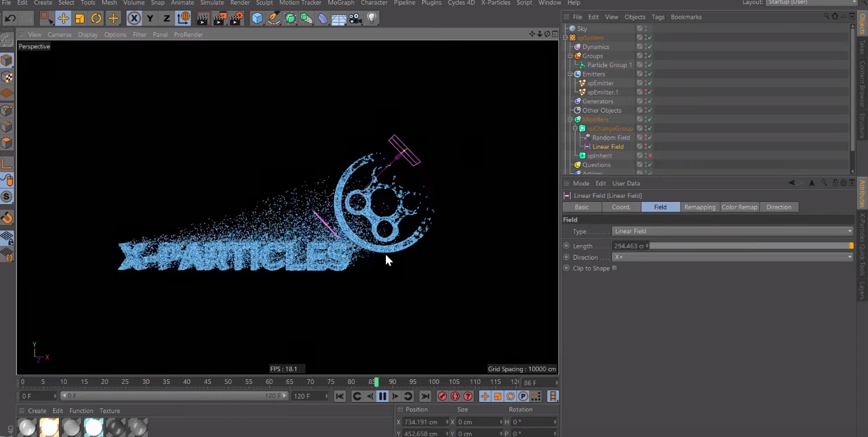Viewport: 868px width, 437px height.
Task: Collapse the Groups tree node
Action: (571, 56)
